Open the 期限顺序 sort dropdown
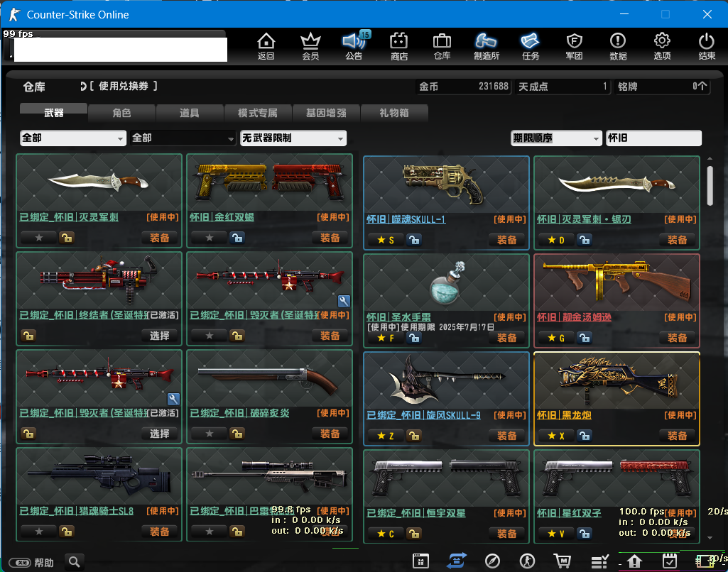The image size is (728, 572). (556, 138)
